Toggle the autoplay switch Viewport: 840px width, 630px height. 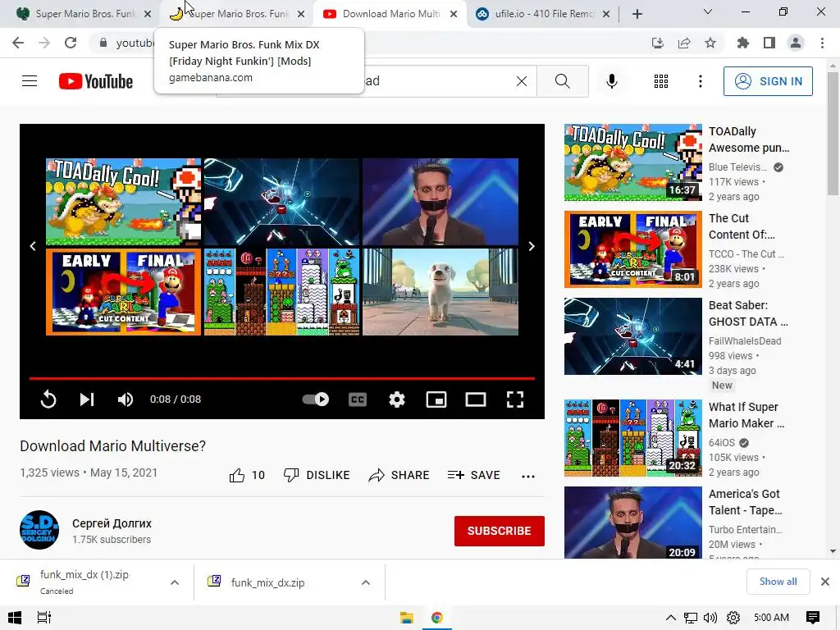(x=316, y=399)
